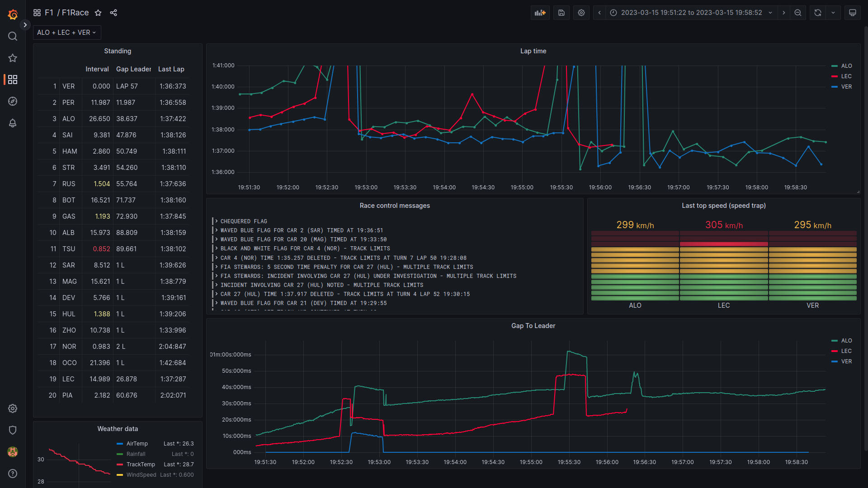The image size is (868, 488).
Task: Click the F1 folder breadcrumb
Action: [49, 13]
